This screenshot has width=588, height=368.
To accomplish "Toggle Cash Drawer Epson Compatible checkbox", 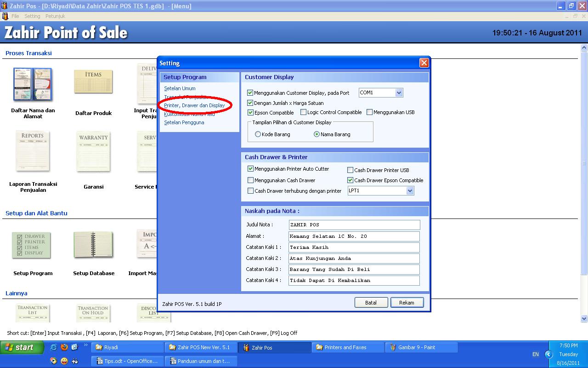I will pyautogui.click(x=350, y=180).
